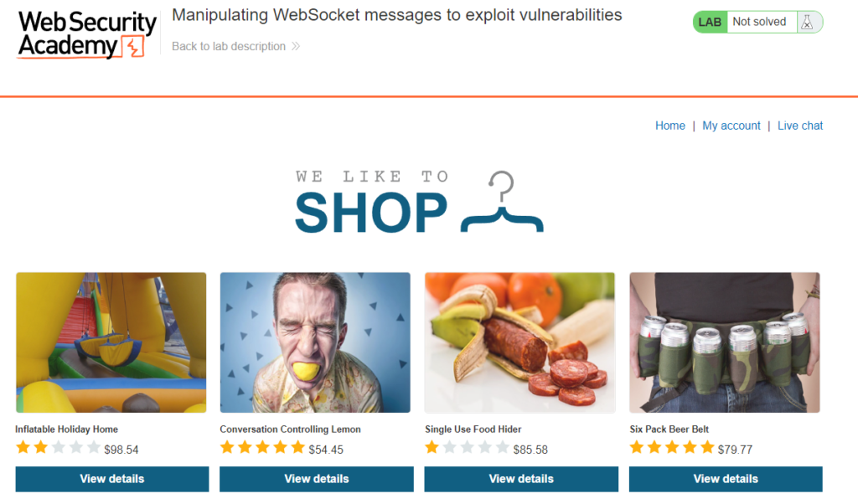Click the We Like To Shop hanger logo
The height and width of the screenshot is (504, 858).
coord(419,202)
